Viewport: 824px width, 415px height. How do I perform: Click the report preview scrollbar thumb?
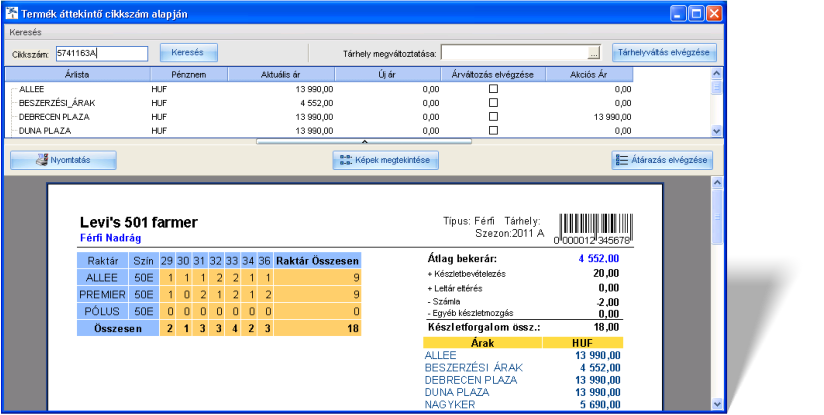(717, 217)
